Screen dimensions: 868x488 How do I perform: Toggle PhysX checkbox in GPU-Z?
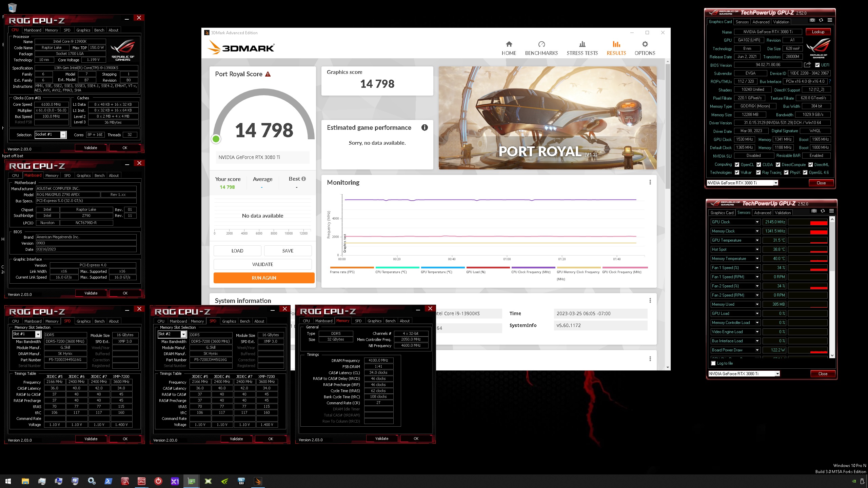click(x=786, y=172)
